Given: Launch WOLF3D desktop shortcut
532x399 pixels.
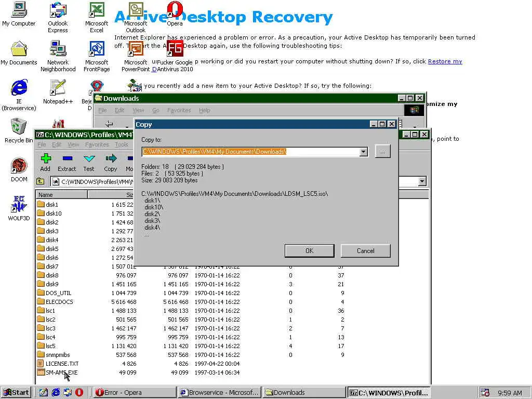Looking at the screenshot, I should tap(19, 209).
